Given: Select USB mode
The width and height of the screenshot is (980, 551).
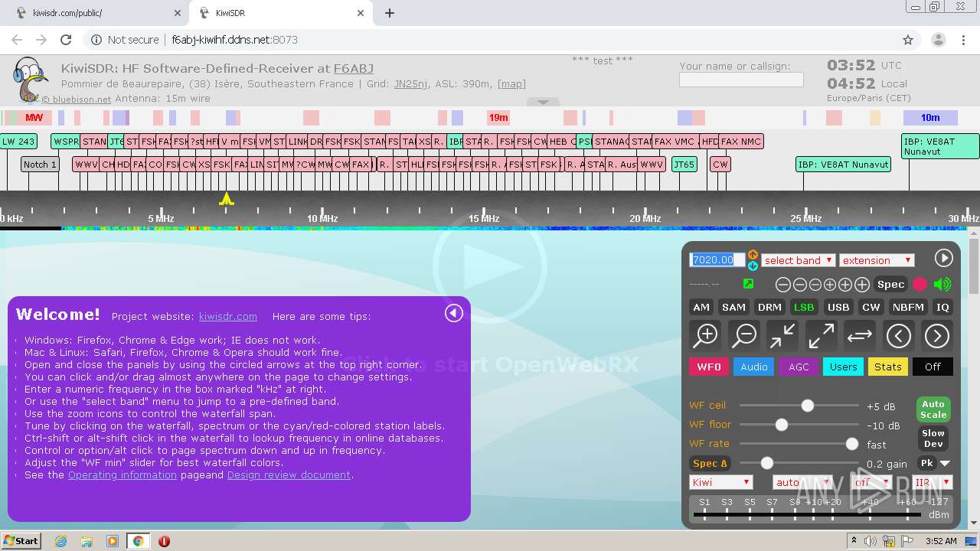Looking at the screenshot, I should point(838,307).
